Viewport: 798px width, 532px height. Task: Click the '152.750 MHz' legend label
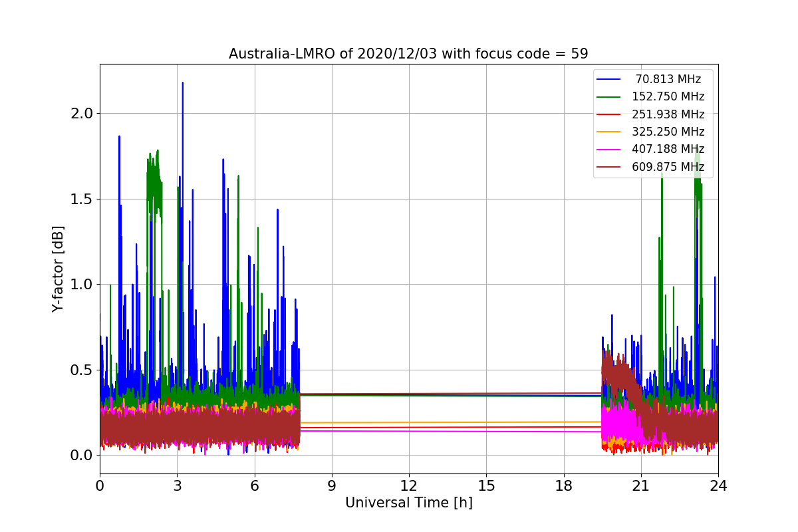coord(668,96)
